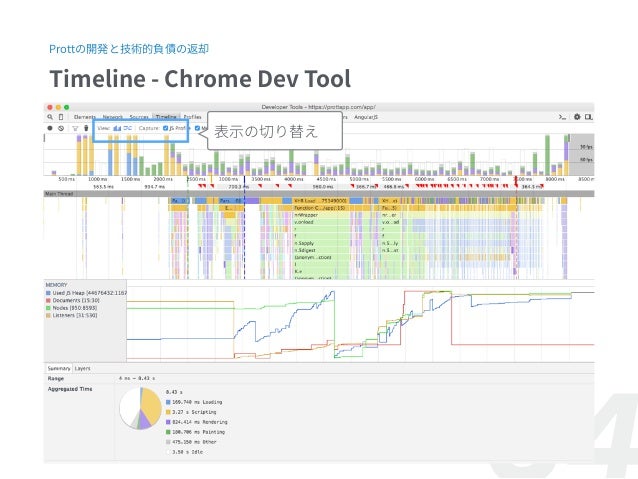Open the AngularJS tab
This screenshot has height=479, width=638.
(x=366, y=117)
